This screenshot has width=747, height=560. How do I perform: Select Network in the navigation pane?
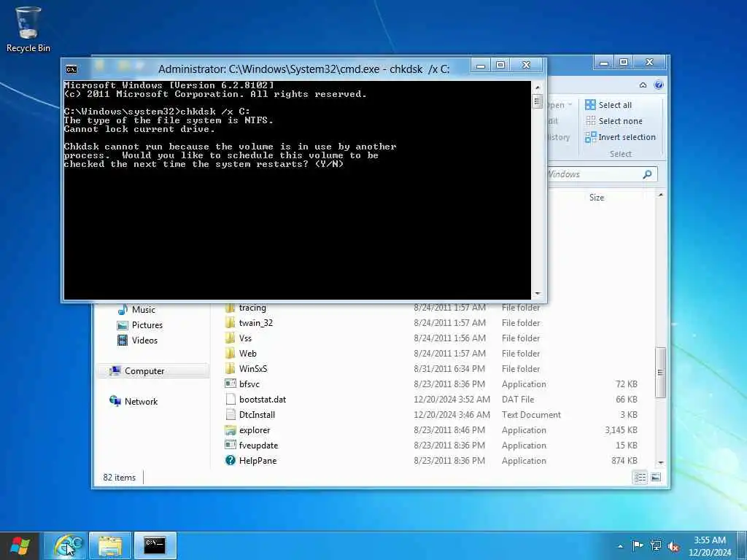(133, 402)
